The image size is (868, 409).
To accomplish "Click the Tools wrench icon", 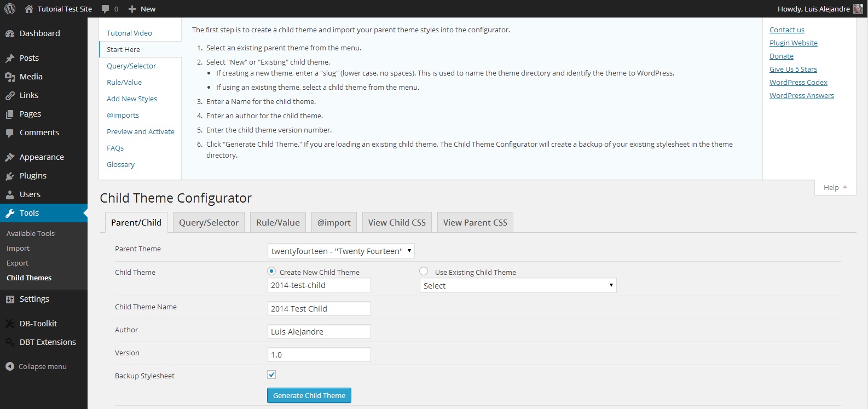I will point(10,213).
